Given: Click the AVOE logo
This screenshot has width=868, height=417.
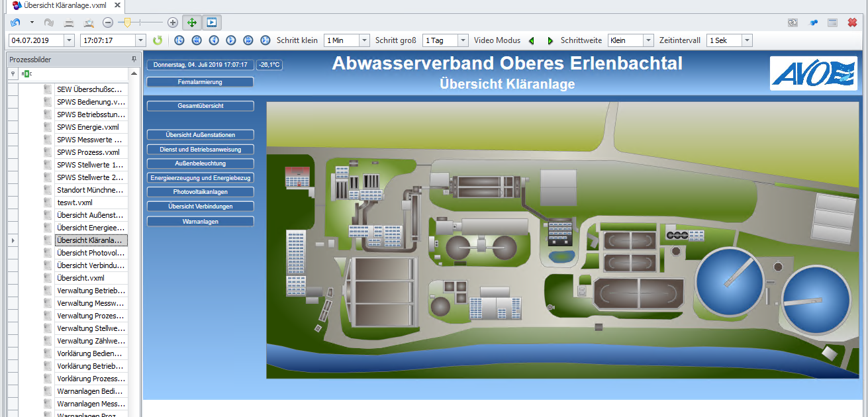Looking at the screenshot, I should [x=813, y=73].
